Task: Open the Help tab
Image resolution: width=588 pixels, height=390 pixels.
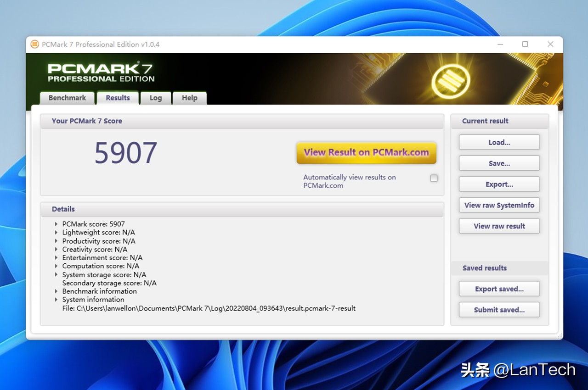Action: (189, 98)
